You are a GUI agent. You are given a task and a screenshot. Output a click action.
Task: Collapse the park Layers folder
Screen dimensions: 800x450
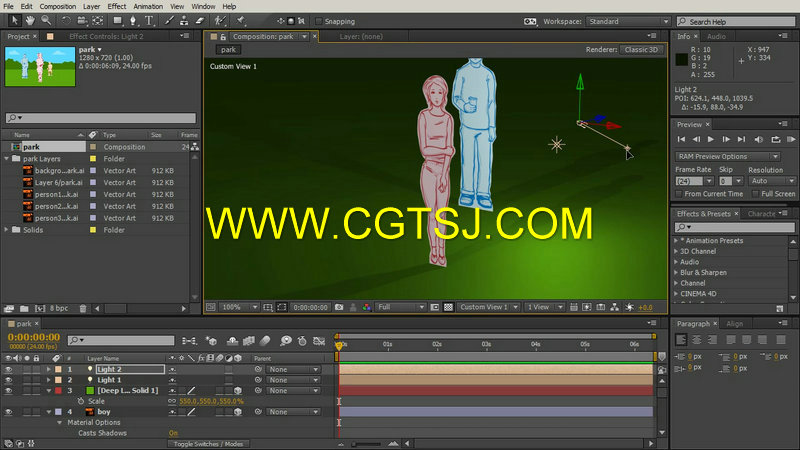[7, 159]
